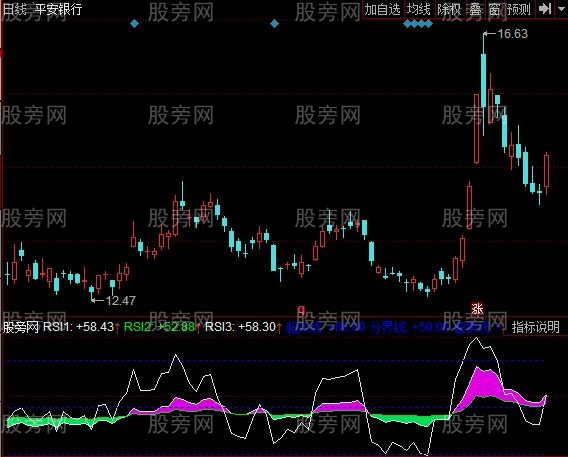Click the 窗 window layout button
This screenshot has height=457, width=568.
click(x=494, y=9)
